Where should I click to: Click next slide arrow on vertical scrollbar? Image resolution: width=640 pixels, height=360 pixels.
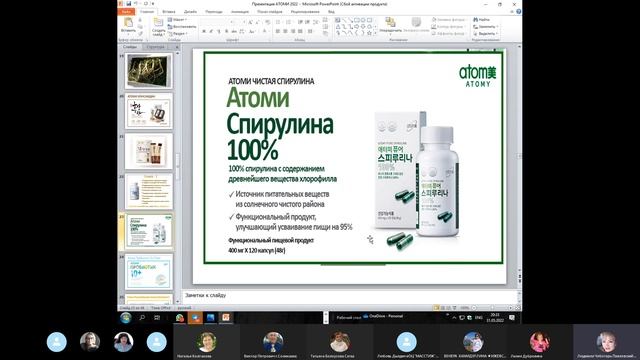pyautogui.click(x=519, y=281)
